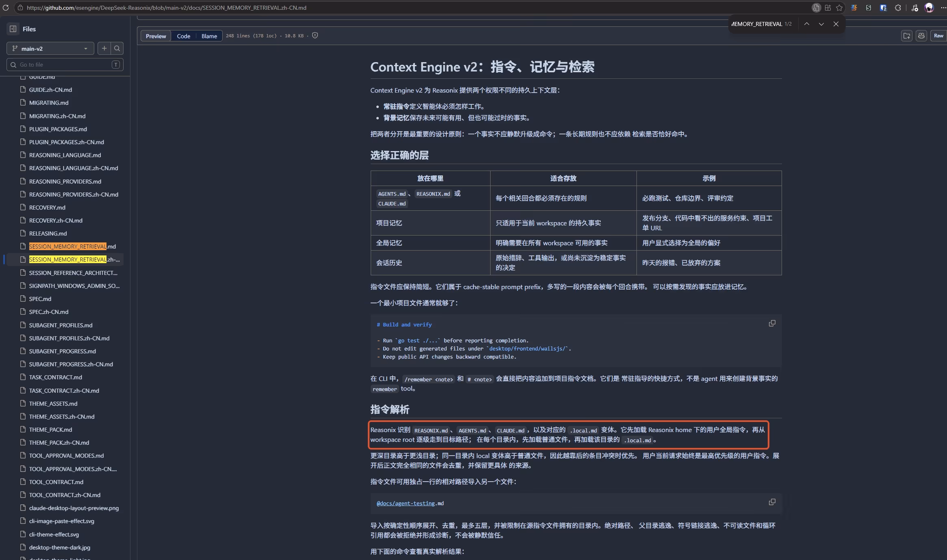This screenshot has height=560, width=947.
Task: Copy the @docs/agent-testing.md code snippet
Action: [772, 502]
